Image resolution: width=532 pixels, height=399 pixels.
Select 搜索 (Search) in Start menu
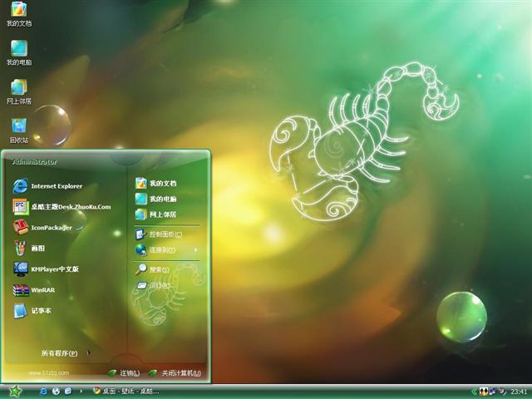158,269
